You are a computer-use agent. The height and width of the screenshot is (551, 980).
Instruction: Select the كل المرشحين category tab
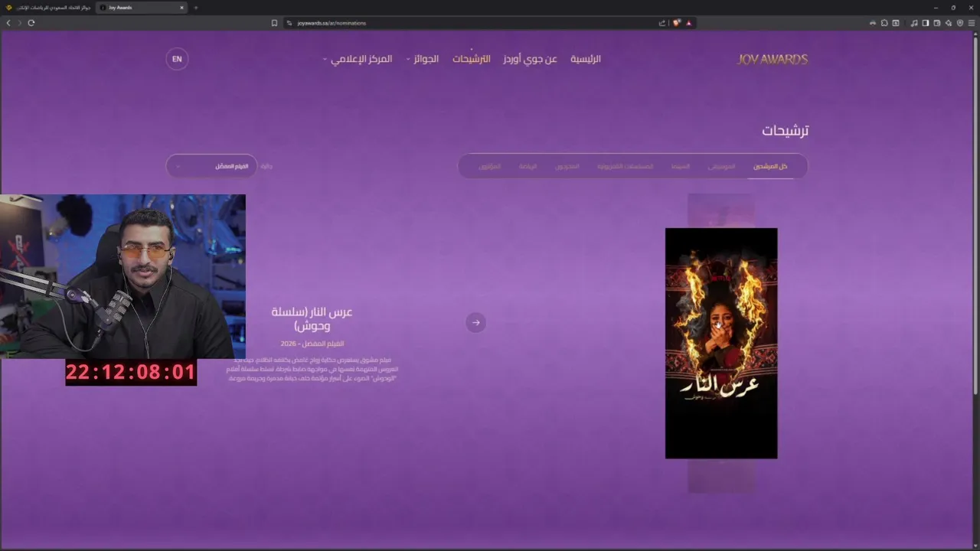coord(770,166)
